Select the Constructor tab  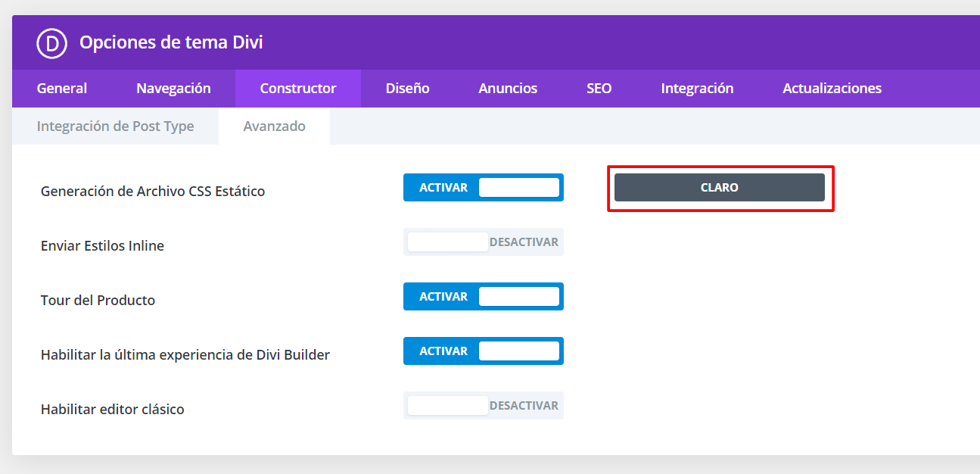pyautogui.click(x=298, y=89)
